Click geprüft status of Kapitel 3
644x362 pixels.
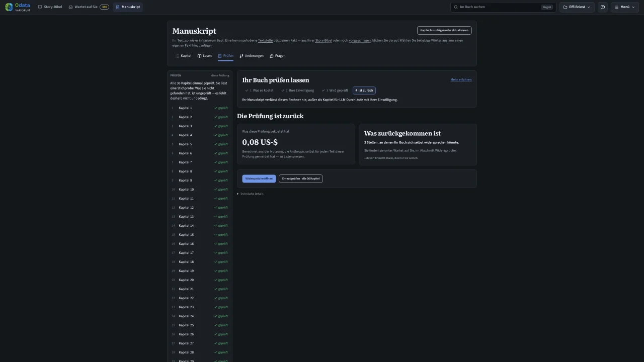221,126
